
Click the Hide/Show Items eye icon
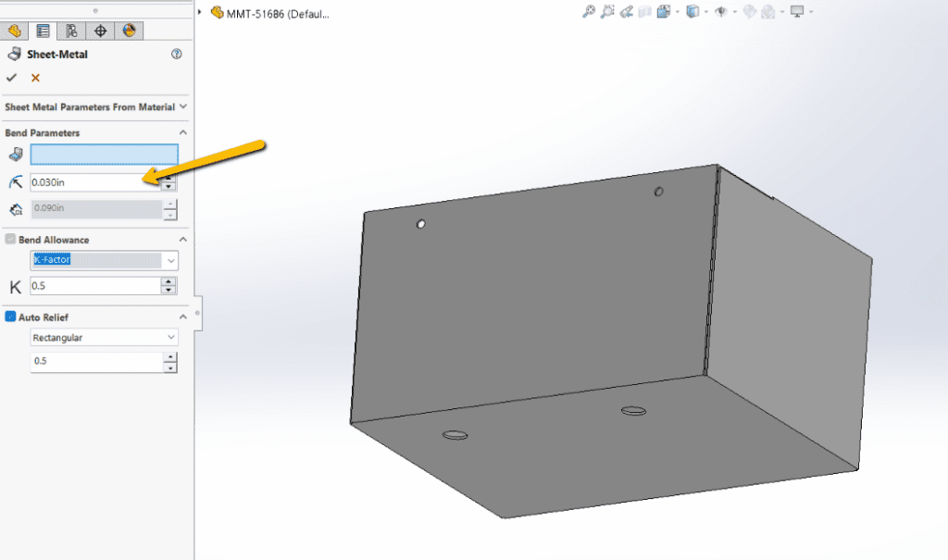tap(723, 8)
